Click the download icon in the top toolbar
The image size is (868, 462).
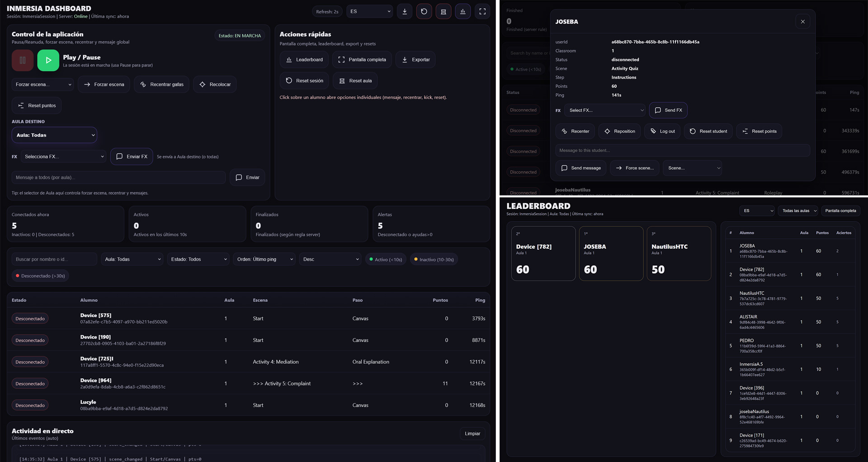pyautogui.click(x=405, y=11)
